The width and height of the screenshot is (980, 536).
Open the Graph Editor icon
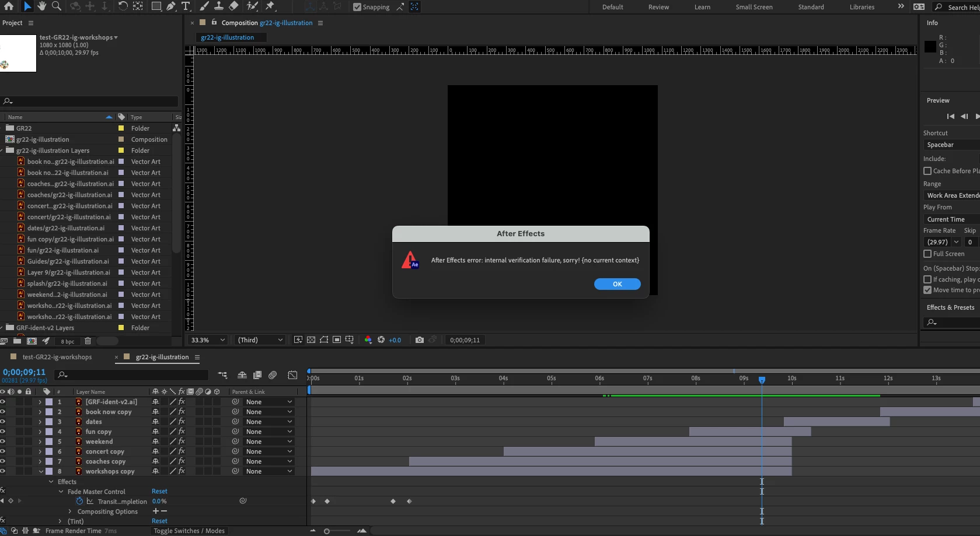292,375
